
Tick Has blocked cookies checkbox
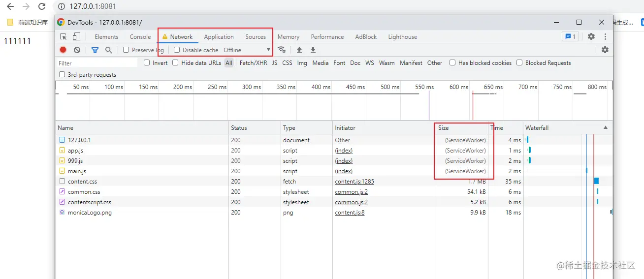coord(452,62)
